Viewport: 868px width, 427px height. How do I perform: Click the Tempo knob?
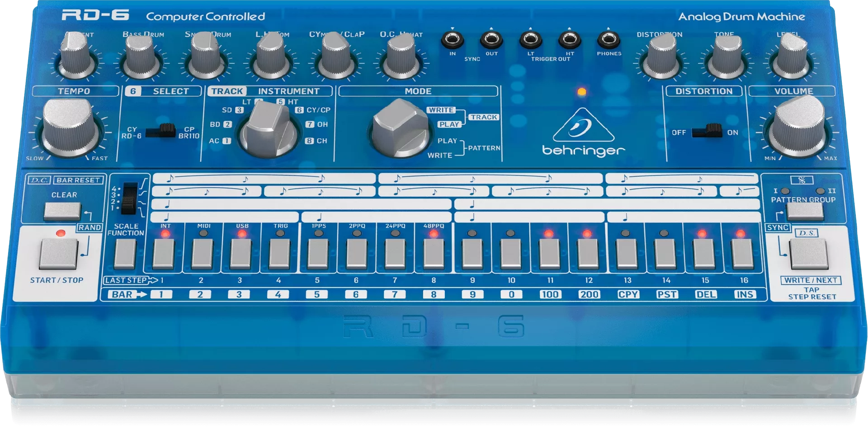pos(70,128)
